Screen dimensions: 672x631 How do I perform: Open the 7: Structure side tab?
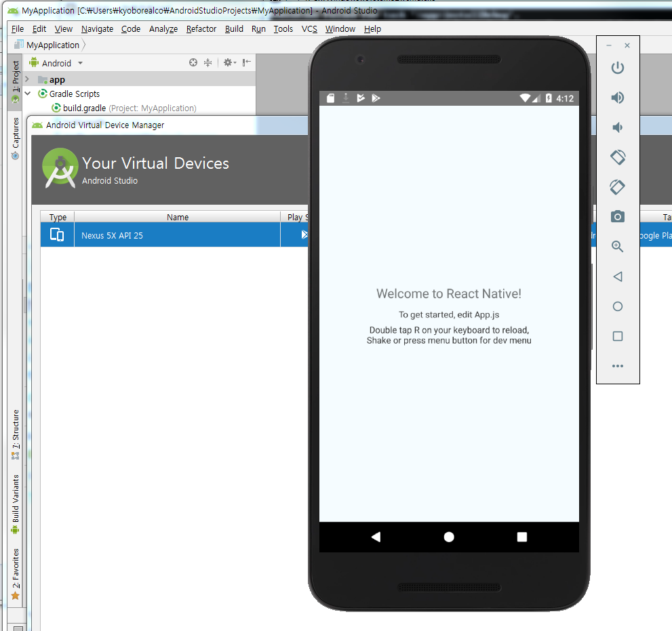16,434
